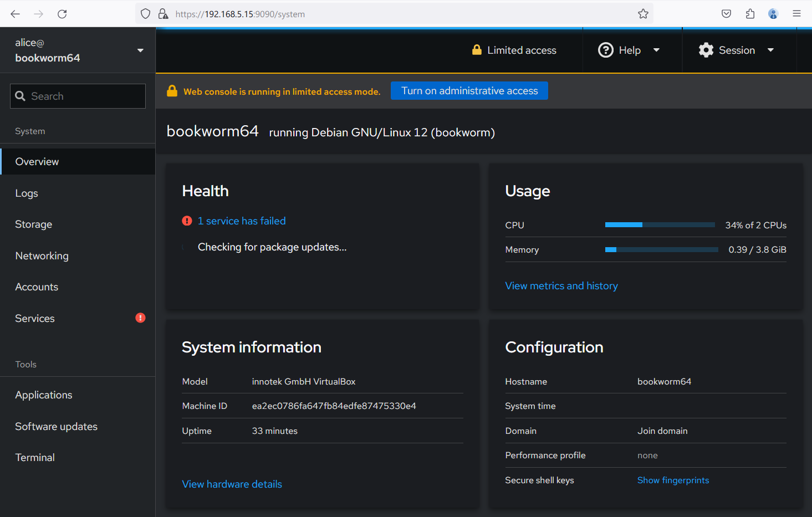Open the Pocket save icon
Image resolution: width=812 pixels, height=517 pixels.
pos(726,14)
